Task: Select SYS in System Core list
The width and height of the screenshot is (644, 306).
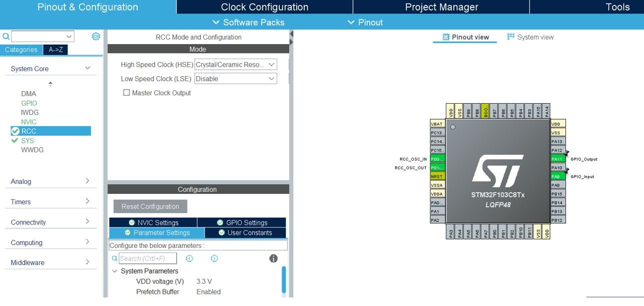Action: pyautogui.click(x=28, y=141)
